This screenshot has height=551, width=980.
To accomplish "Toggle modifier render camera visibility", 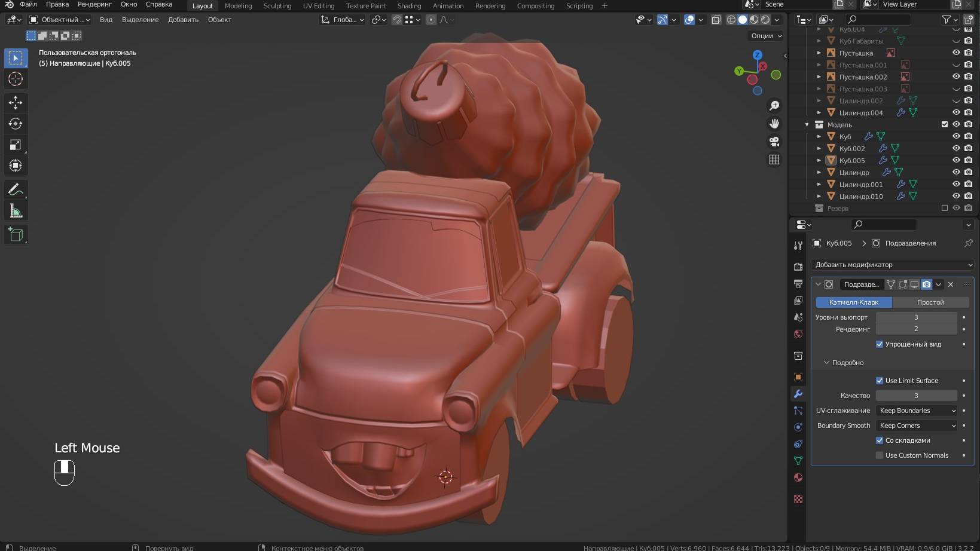I will [x=926, y=284].
